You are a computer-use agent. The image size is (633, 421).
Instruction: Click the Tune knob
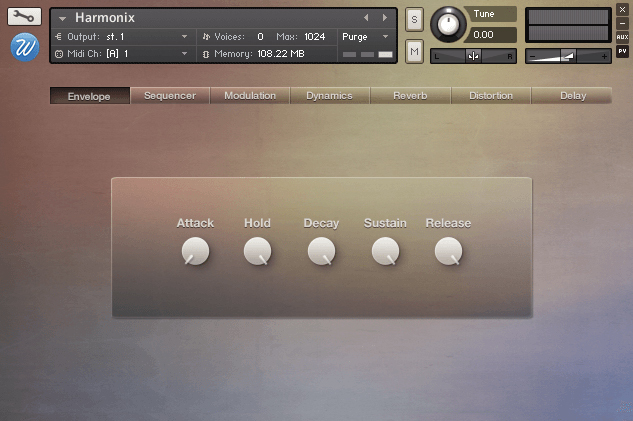pos(448,25)
